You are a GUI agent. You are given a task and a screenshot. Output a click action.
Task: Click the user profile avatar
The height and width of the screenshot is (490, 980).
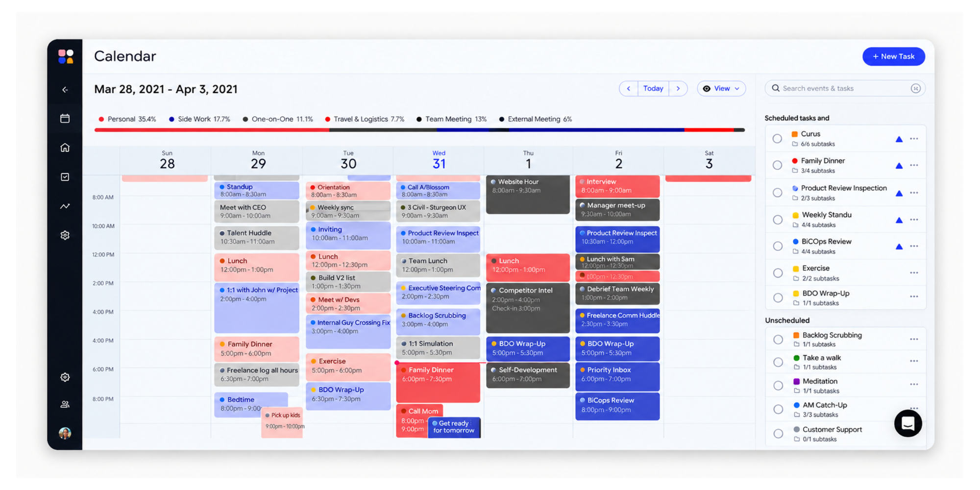tap(65, 433)
